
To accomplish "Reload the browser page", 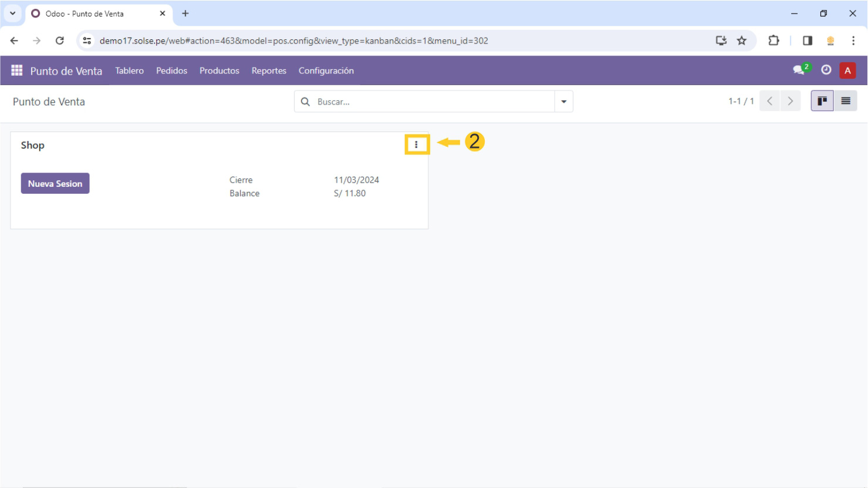I will pos(59,41).
